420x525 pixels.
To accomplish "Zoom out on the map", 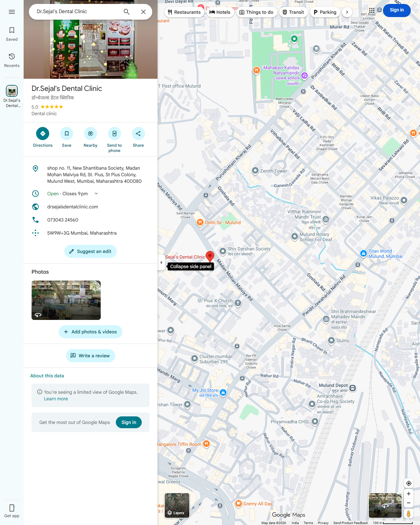I will coord(409,503).
